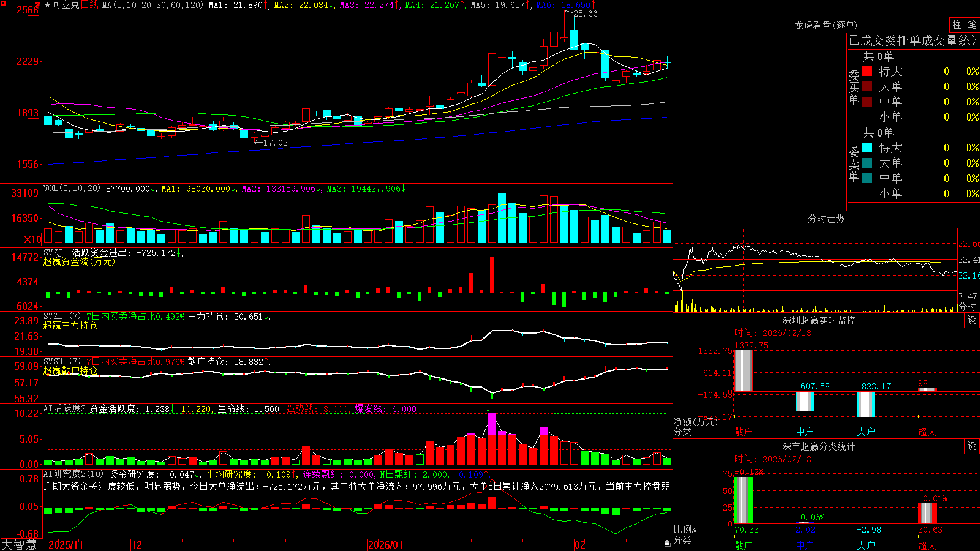Open the MA(5,10,20,30,60,120) indicator parameters
The image size is (980, 551).
(x=153, y=5)
